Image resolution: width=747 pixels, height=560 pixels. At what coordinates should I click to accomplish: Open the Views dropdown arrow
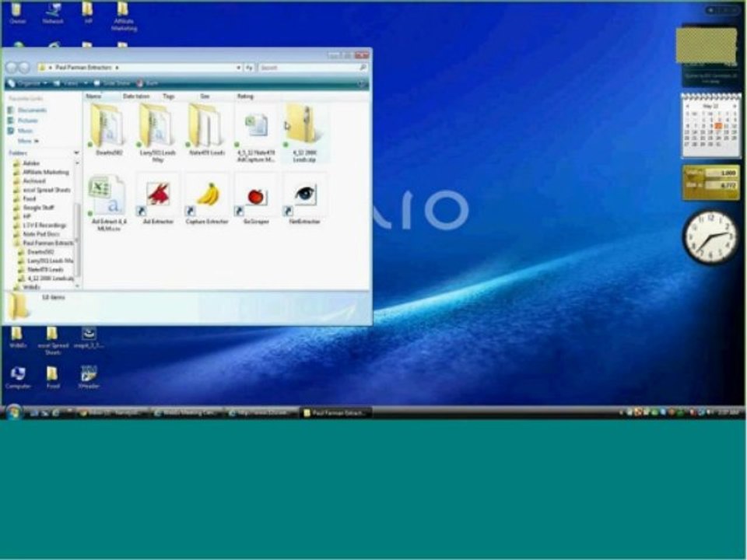86,83
